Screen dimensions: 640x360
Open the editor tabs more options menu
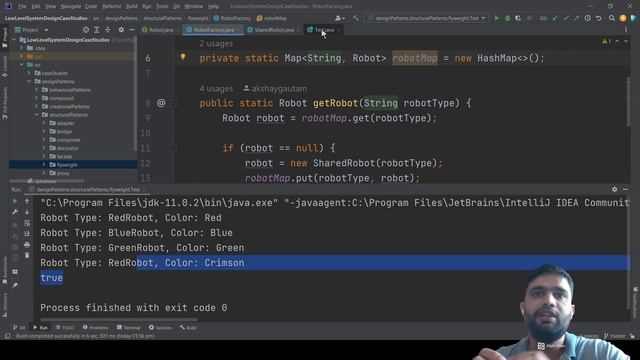tap(626, 30)
